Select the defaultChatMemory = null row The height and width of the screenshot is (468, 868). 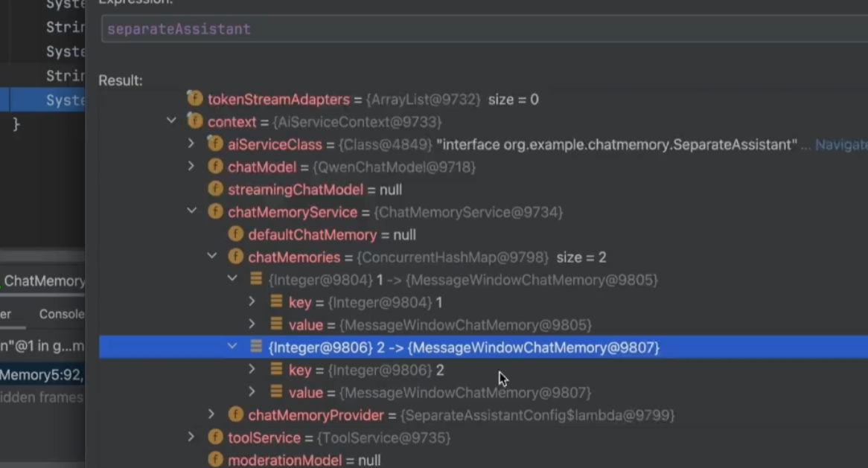[332, 235]
